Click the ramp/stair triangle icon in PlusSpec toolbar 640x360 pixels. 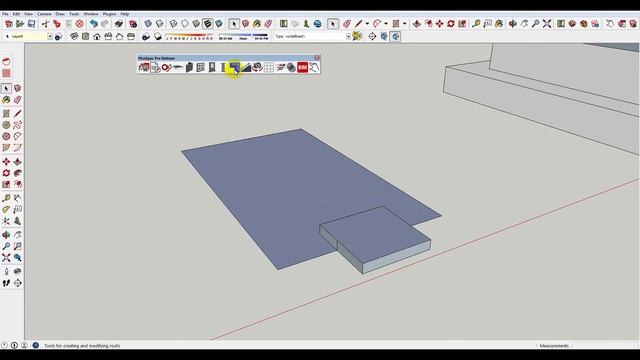pos(246,67)
